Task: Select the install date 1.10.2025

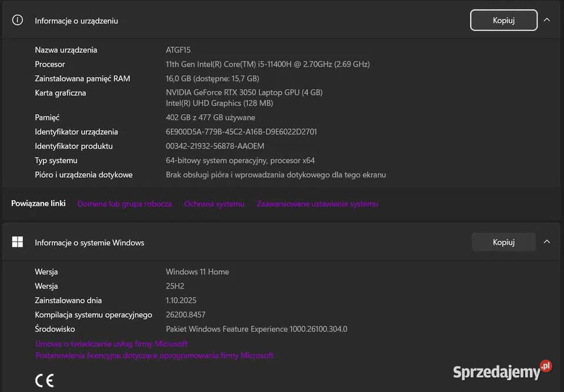Action: point(181,300)
